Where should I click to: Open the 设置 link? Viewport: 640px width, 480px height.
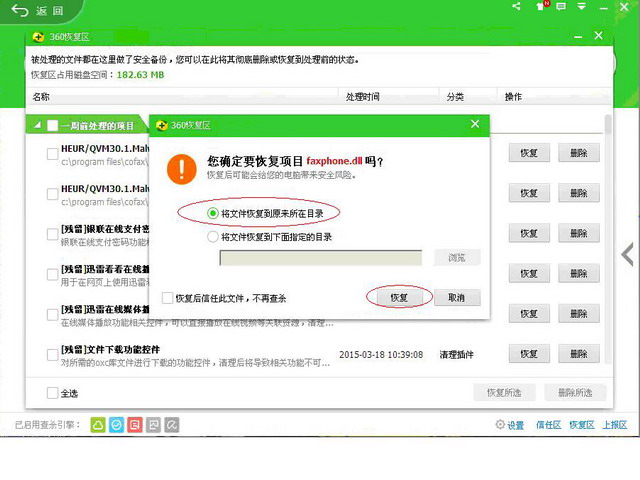[516, 425]
